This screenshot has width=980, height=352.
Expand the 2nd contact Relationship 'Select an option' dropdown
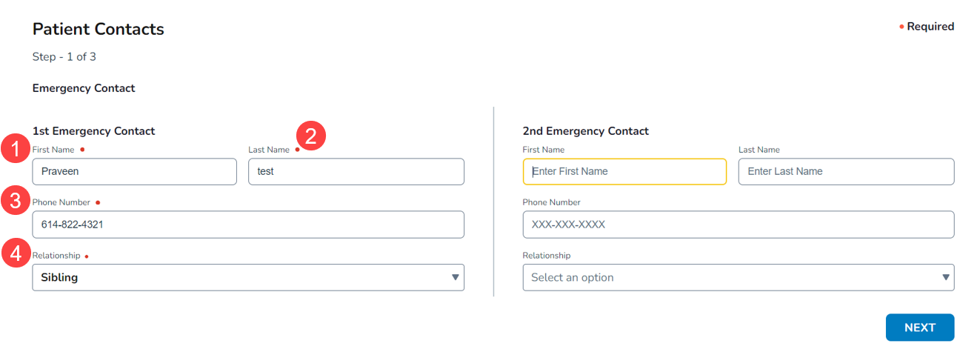pos(738,277)
